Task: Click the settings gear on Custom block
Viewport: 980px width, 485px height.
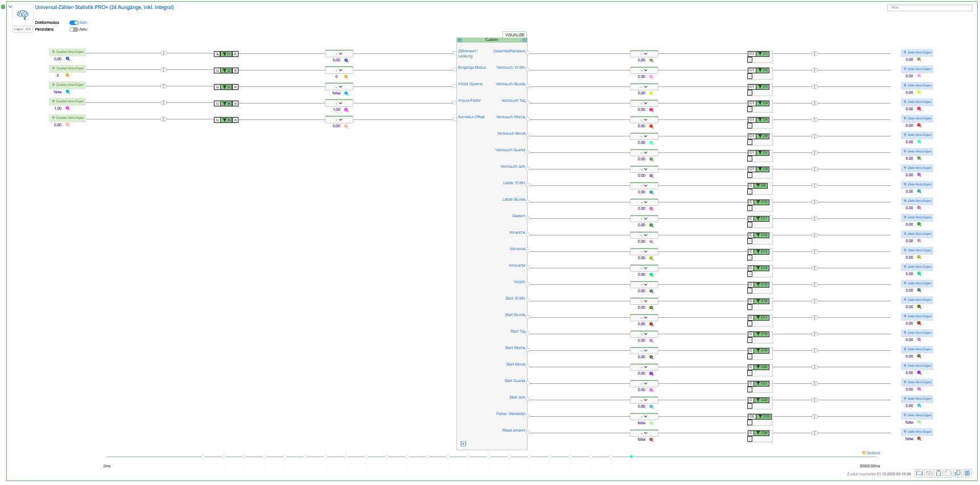Action: pos(460,40)
